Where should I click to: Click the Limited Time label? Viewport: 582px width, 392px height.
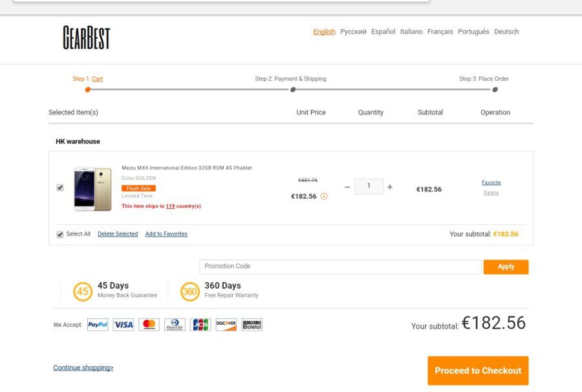click(137, 195)
